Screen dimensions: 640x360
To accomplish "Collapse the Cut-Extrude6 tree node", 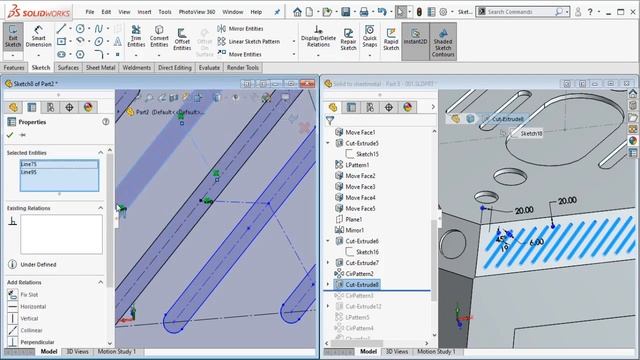I will tap(328, 241).
